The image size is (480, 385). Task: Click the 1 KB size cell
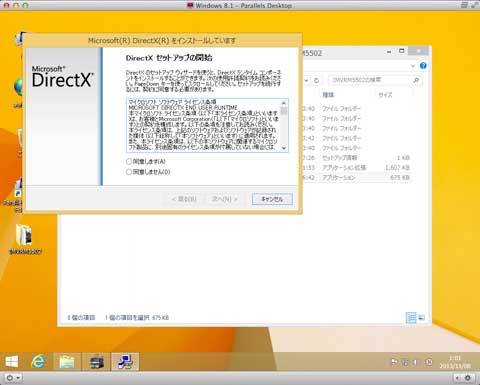[403, 158]
